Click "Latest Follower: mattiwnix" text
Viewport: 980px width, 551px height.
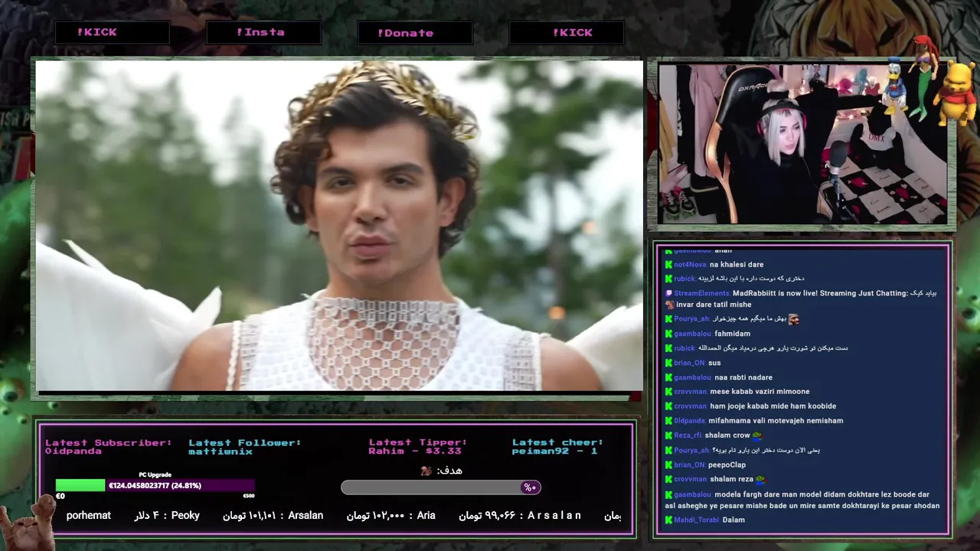245,447
